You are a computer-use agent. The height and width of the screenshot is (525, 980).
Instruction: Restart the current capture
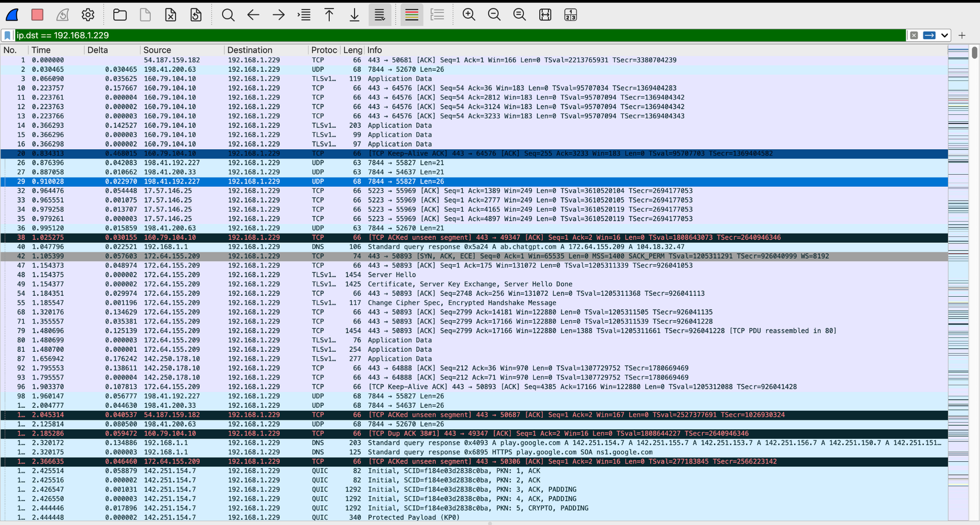63,15
